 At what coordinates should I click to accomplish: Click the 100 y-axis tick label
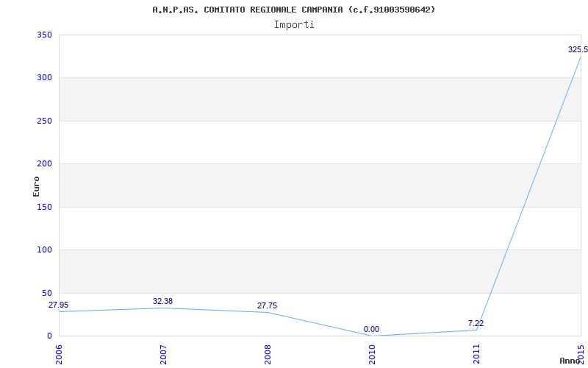point(44,250)
